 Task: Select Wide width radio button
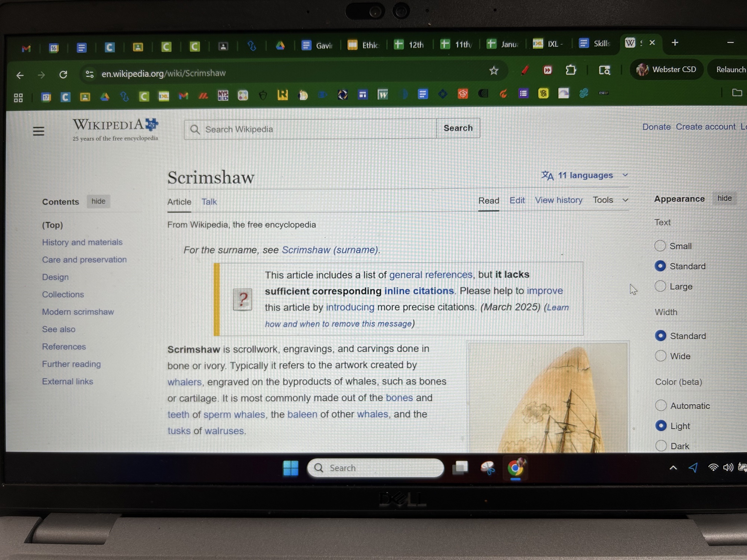point(660,356)
